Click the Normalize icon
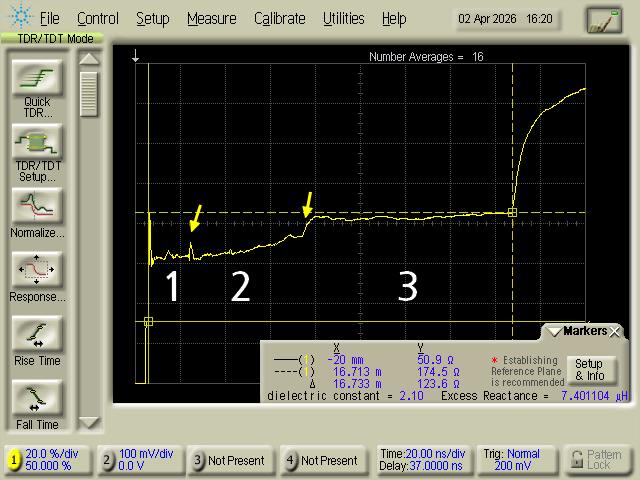The image size is (640, 480). [37, 206]
